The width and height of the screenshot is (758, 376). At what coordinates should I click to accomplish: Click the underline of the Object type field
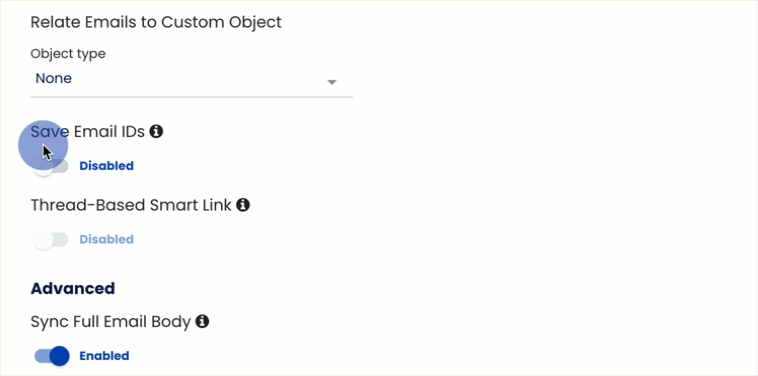[191, 97]
